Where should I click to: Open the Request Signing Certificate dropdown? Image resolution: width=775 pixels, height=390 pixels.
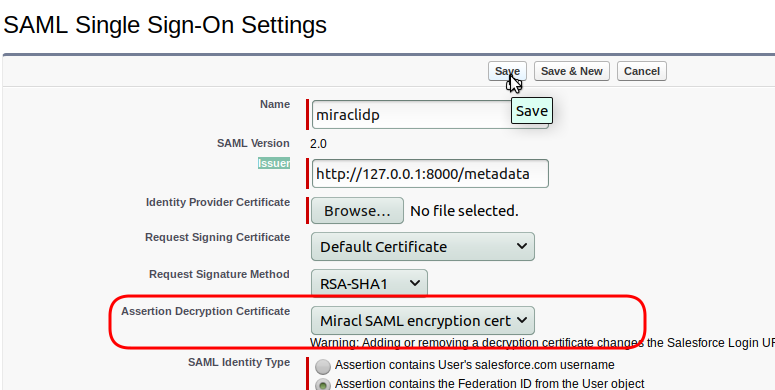(423, 246)
